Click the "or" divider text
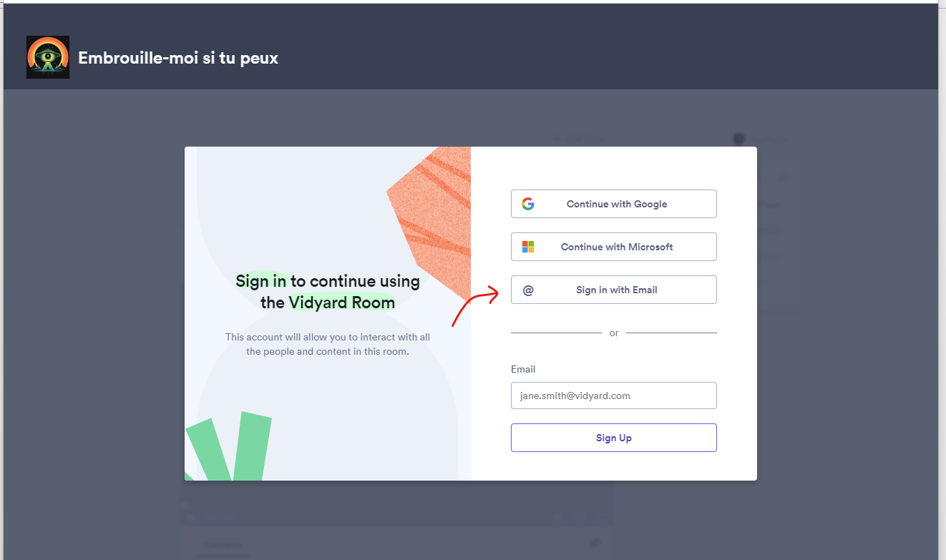This screenshot has height=560, width=946. [614, 333]
